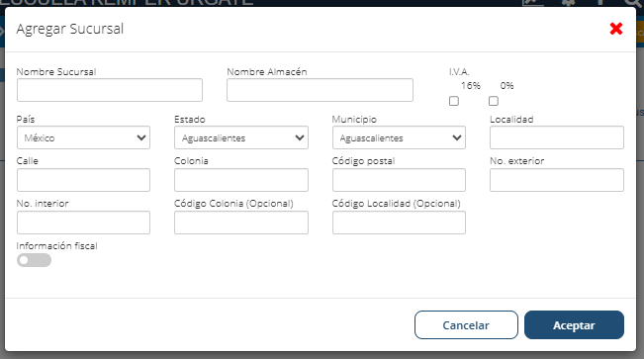
Task: Focus the No. interior field
Action: coord(83,223)
